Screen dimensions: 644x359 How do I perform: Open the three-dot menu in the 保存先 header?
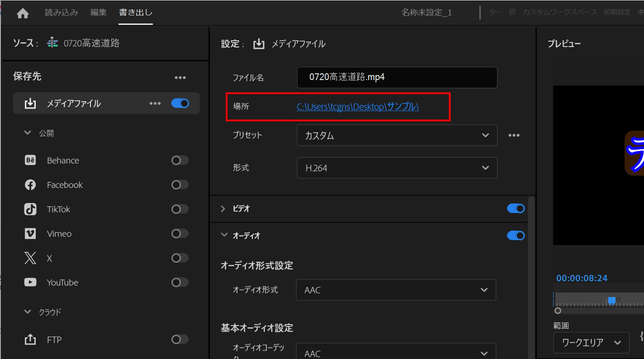[x=180, y=78]
